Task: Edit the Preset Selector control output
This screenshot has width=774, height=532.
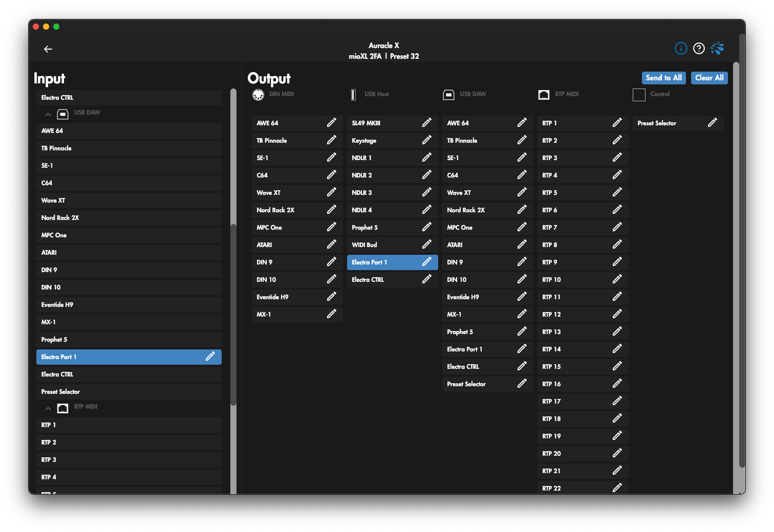Action: tap(713, 123)
